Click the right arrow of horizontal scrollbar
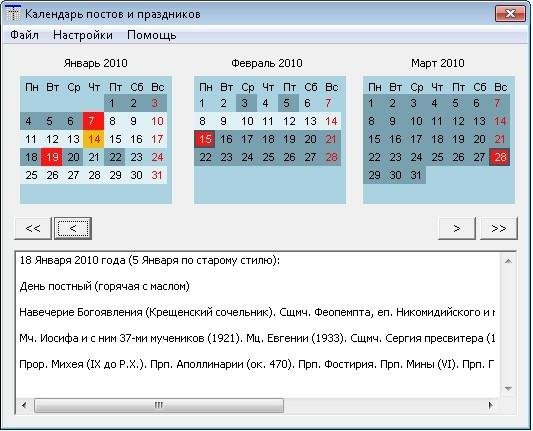Viewport: 533px width, 431px height. coord(491,405)
